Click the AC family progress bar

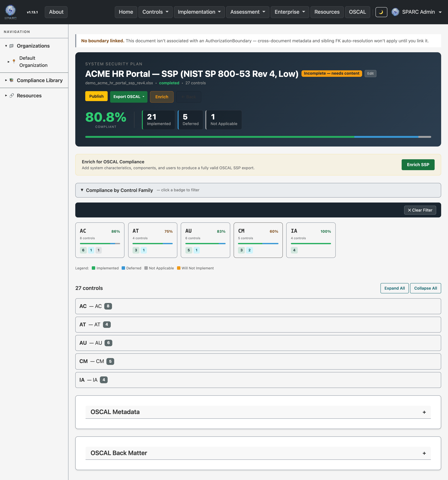[x=100, y=244]
